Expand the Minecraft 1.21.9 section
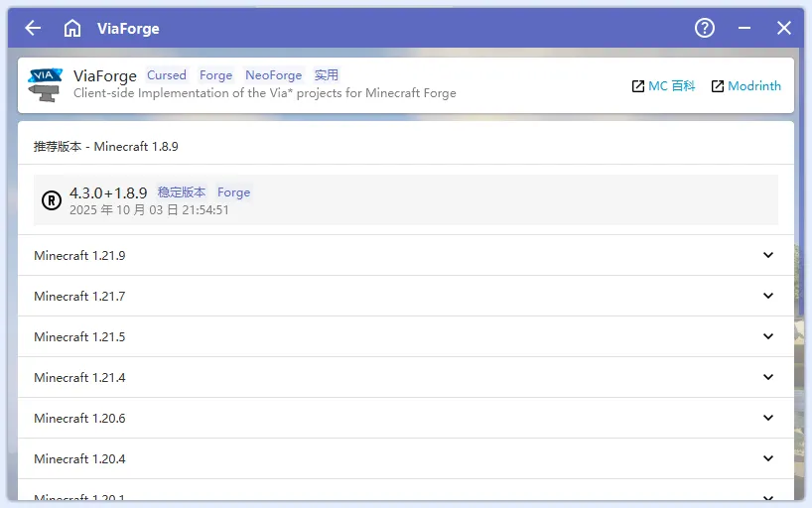 (x=767, y=255)
